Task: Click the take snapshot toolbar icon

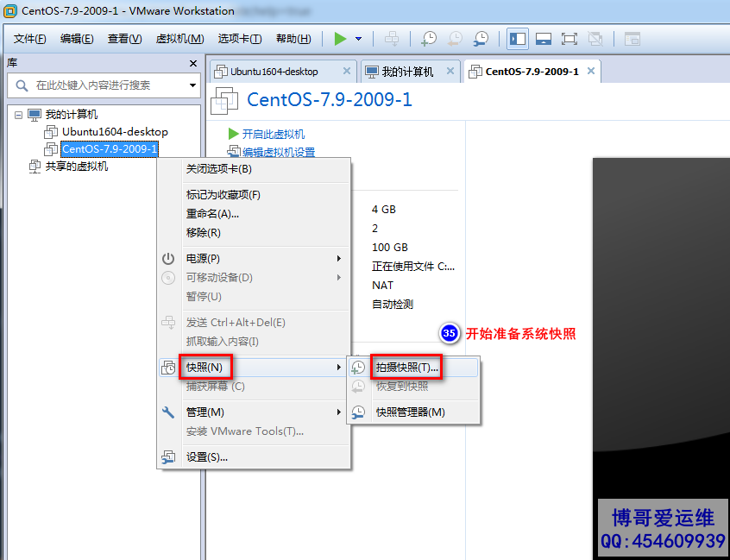Action: click(x=429, y=39)
